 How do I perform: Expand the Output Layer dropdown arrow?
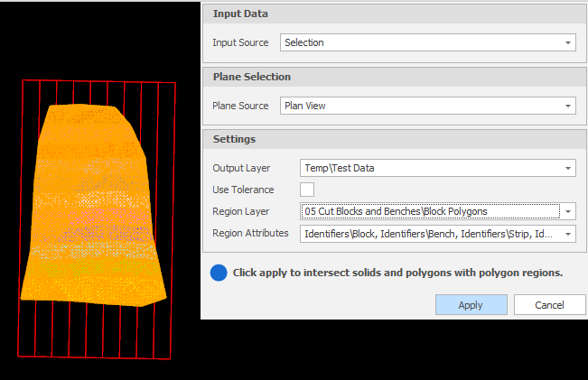pyautogui.click(x=568, y=168)
